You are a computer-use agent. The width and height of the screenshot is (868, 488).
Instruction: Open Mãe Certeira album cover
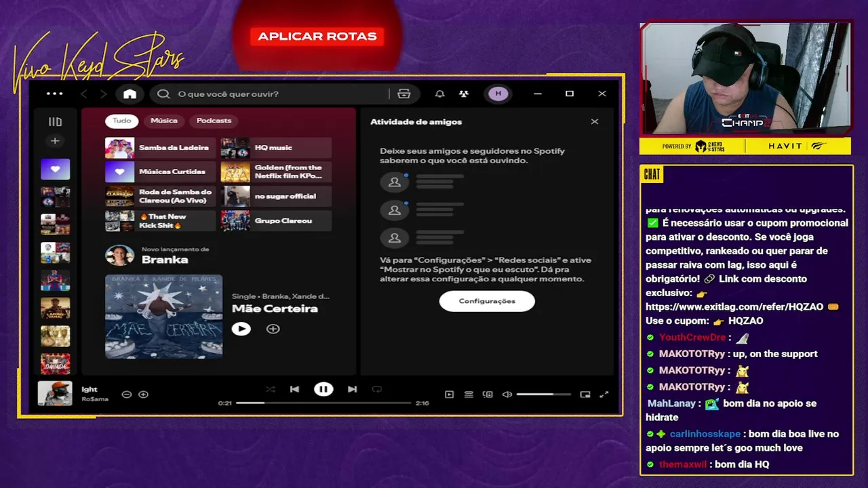pos(163,317)
